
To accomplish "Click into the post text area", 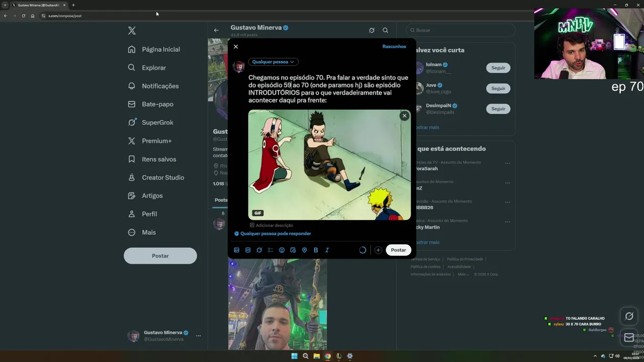I will pyautogui.click(x=328, y=89).
